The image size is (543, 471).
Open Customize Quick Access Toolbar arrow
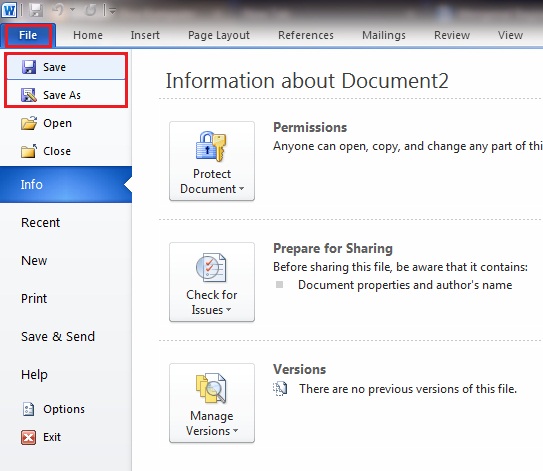(112, 11)
